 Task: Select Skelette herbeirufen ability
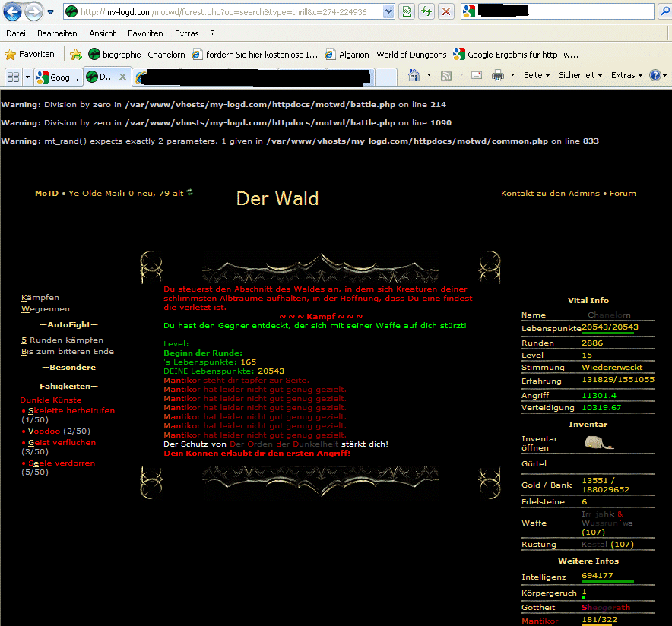[71, 410]
